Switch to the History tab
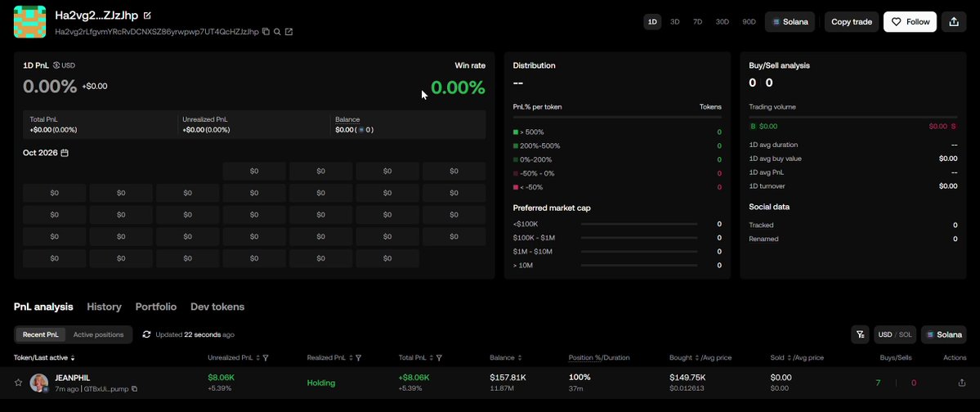 [x=104, y=307]
